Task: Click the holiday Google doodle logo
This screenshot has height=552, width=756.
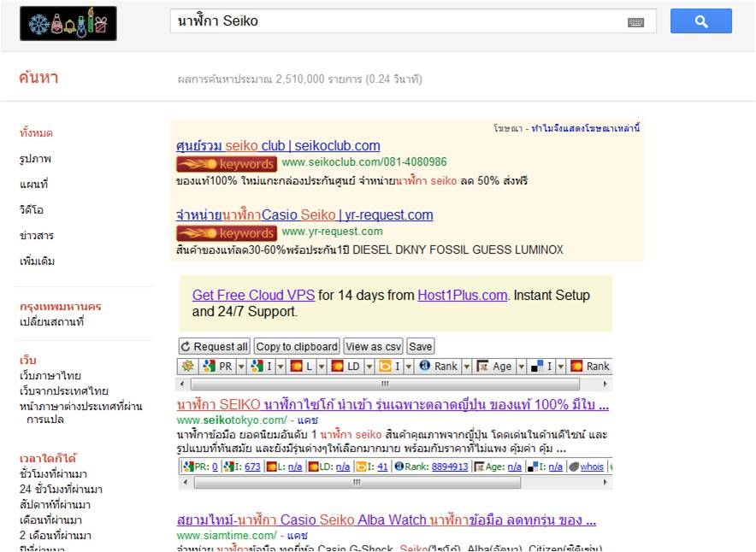Action: pyautogui.click(x=68, y=23)
